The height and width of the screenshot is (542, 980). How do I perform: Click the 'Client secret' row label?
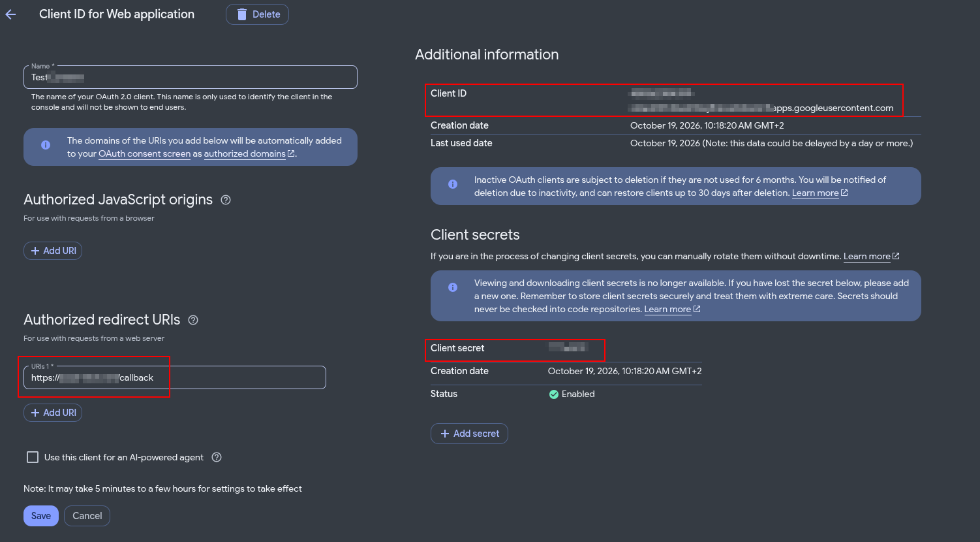point(457,348)
